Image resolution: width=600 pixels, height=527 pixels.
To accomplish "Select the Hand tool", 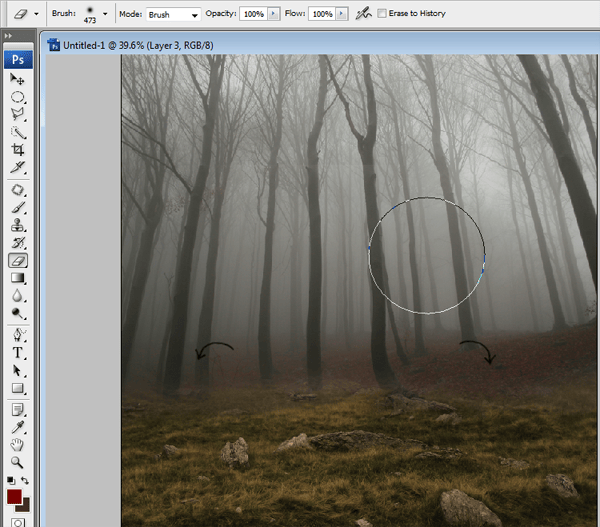I will tap(18, 445).
